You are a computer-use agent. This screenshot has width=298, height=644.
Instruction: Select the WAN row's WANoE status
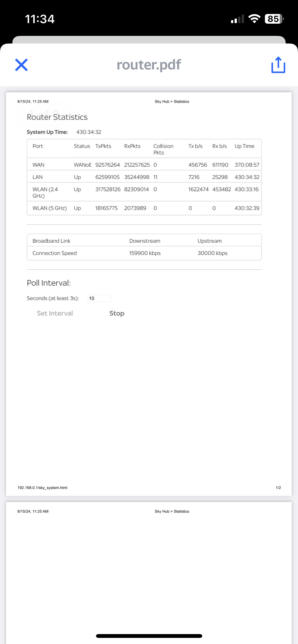(x=83, y=165)
